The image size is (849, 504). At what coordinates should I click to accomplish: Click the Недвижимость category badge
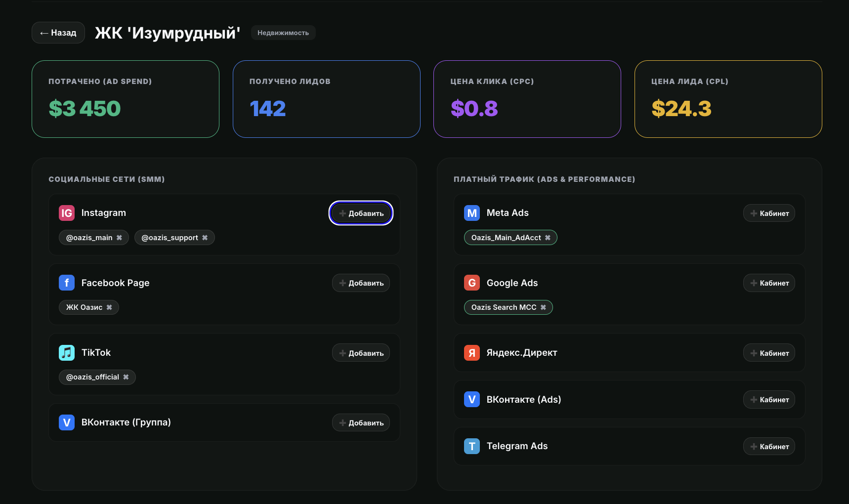[283, 33]
